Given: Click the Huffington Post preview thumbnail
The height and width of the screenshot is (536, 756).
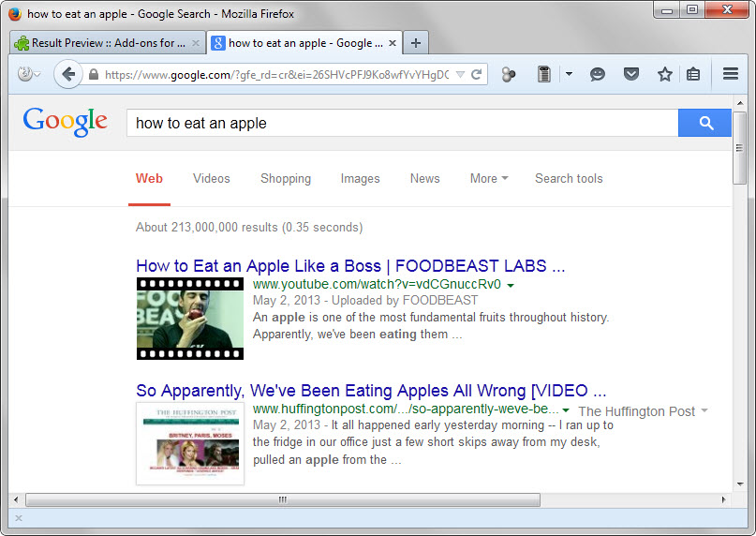Looking at the screenshot, I should click(190, 443).
